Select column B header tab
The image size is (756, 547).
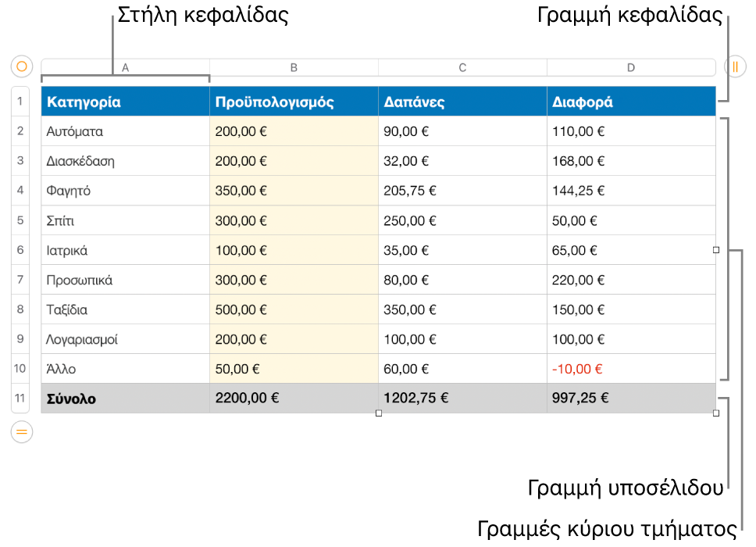(x=294, y=67)
